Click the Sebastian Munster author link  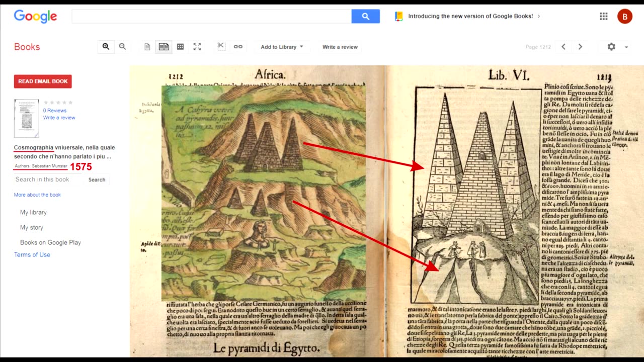point(49,166)
